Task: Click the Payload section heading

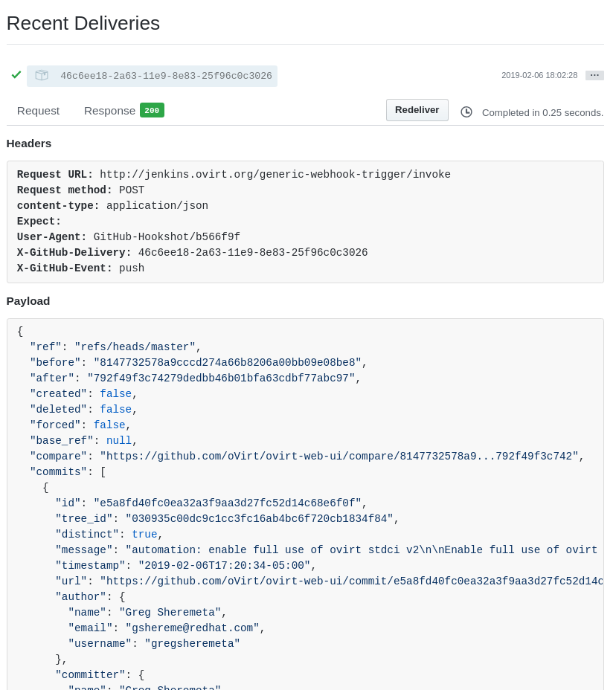Action: click(x=28, y=301)
